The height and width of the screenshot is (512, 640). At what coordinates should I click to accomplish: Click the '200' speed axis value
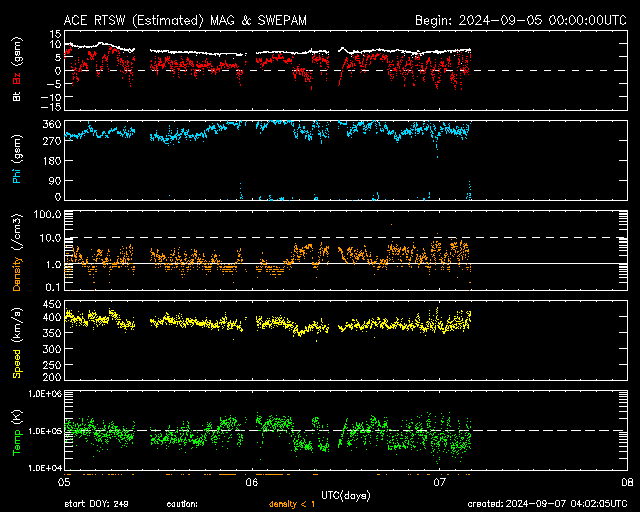tap(52, 377)
